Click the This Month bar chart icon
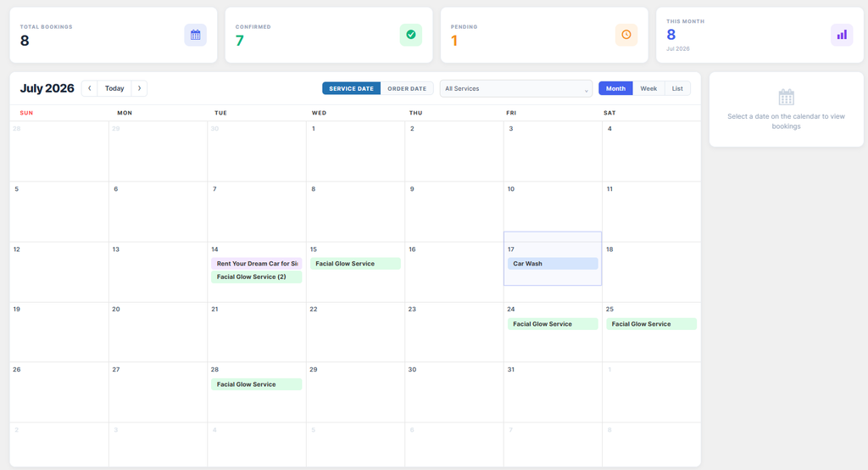Screen dimensions: 868x470 click(842, 35)
